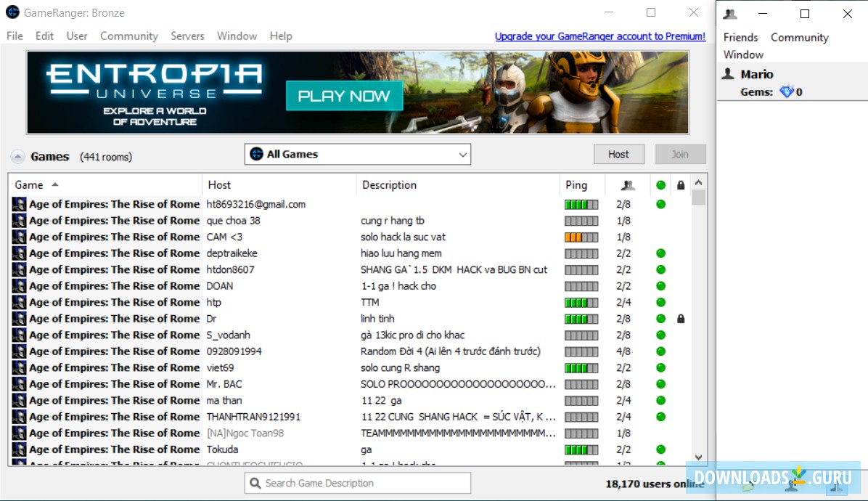Open Friends menu in the friends window
Viewport: 868px width, 501px height.
(x=740, y=38)
